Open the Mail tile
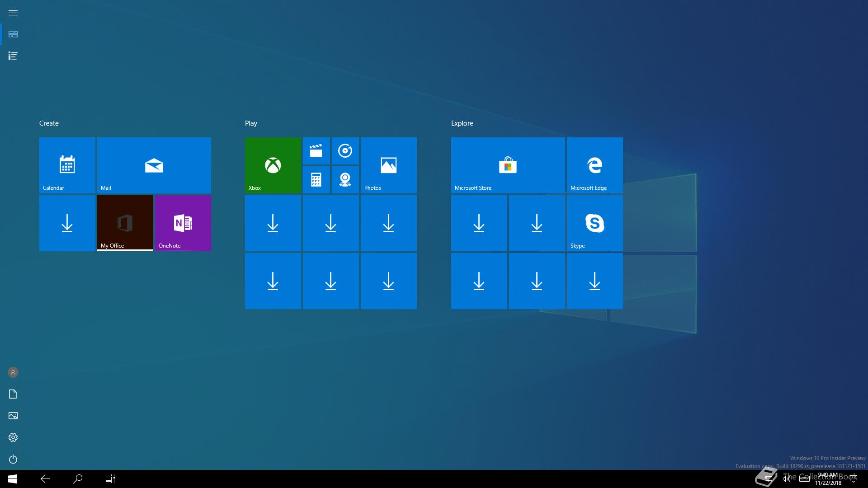868x488 pixels. tap(154, 165)
